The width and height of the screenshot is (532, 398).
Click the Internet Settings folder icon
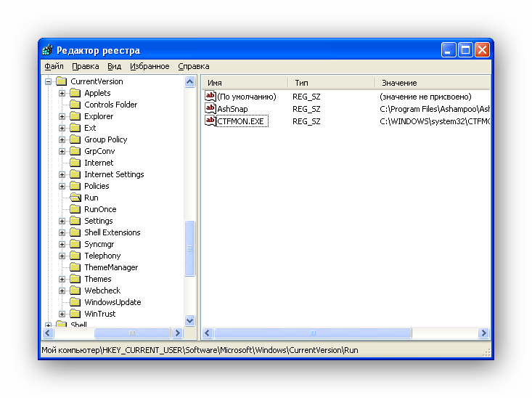coord(75,174)
